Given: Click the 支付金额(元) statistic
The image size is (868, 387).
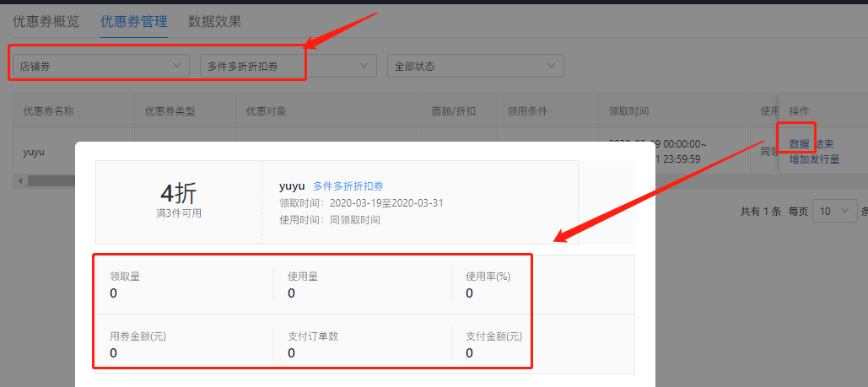Looking at the screenshot, I should click(x=493, y=344).
